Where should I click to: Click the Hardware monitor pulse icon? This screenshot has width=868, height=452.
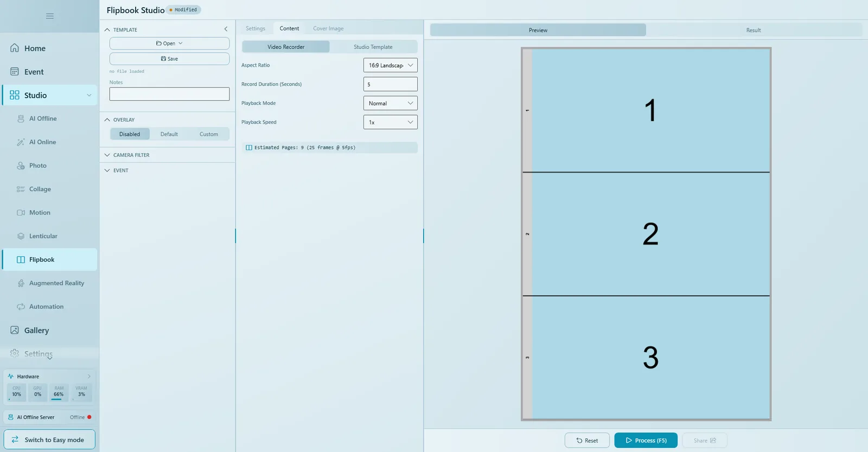pyautogui.click(x=11, y=377)
